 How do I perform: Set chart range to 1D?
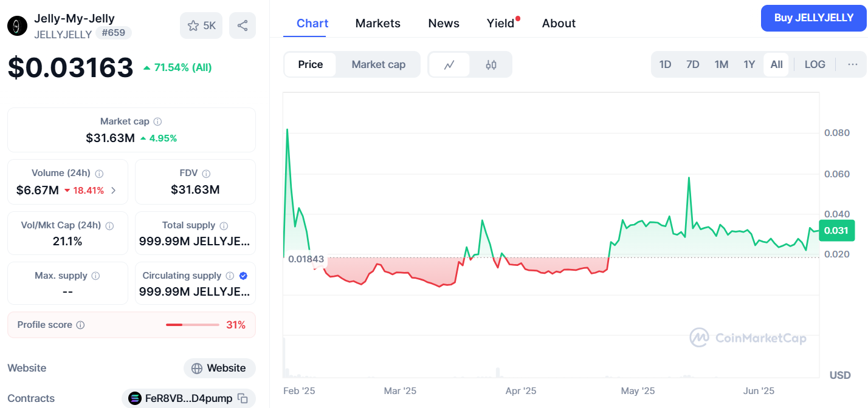coord(666,64)
